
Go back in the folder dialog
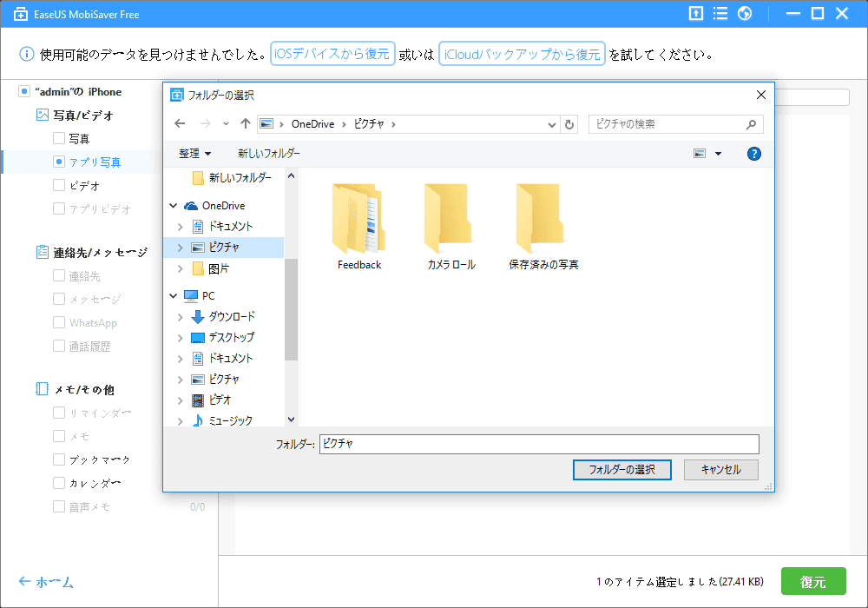180,123
